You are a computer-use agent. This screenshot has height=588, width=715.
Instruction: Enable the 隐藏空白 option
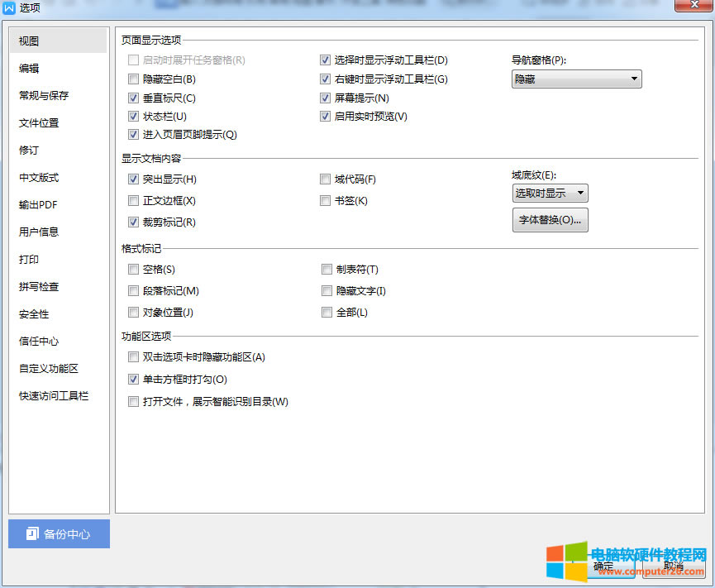pos(133,79)
